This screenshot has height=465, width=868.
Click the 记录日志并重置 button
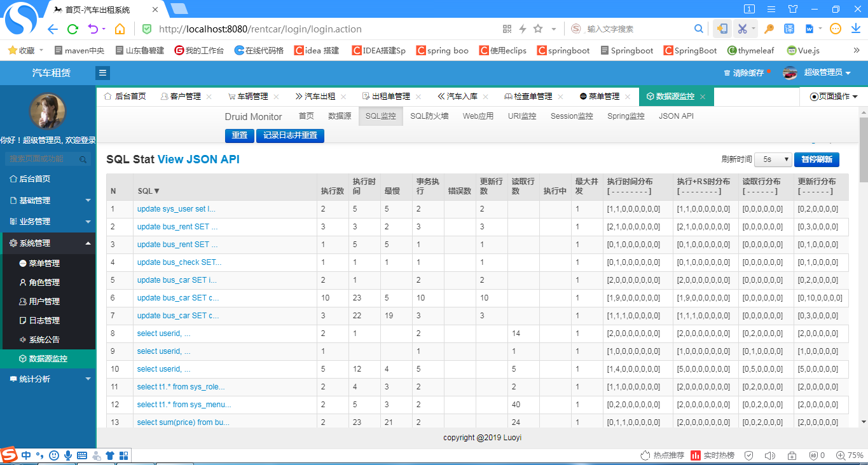coord(290,135)
